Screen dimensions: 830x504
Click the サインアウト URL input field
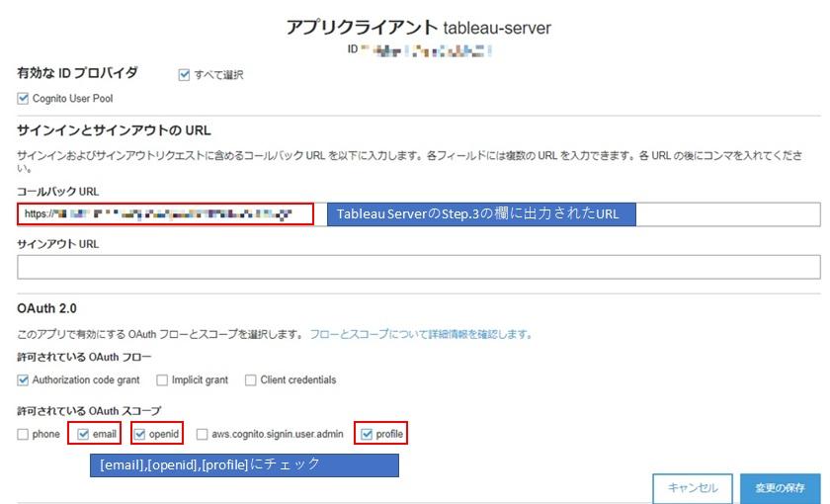point(419,267)
